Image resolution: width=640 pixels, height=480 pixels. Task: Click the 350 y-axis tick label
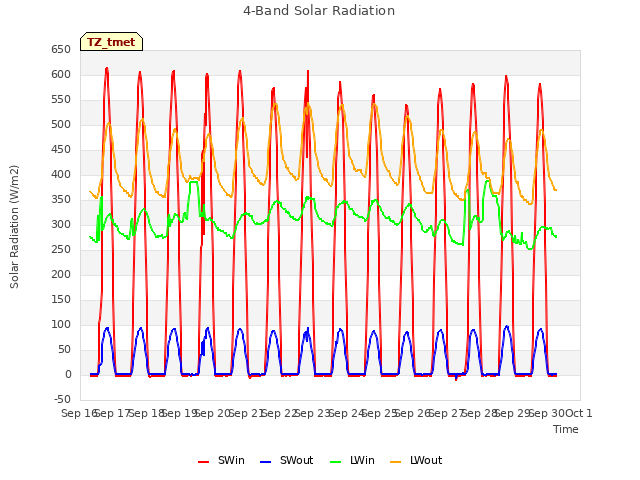(x=61, y=200)
